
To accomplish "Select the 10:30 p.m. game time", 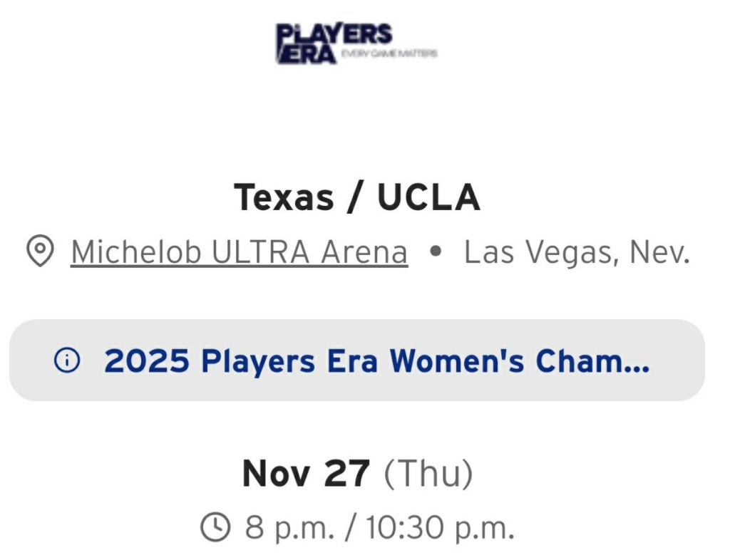I will 440,528.
